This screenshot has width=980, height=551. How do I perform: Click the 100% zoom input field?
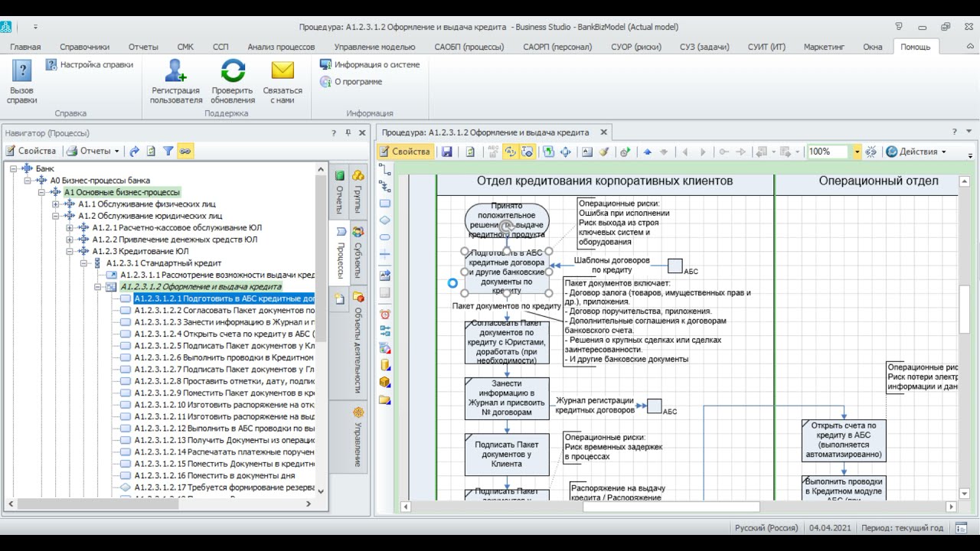pyautogui.click(x=830, y=152)
